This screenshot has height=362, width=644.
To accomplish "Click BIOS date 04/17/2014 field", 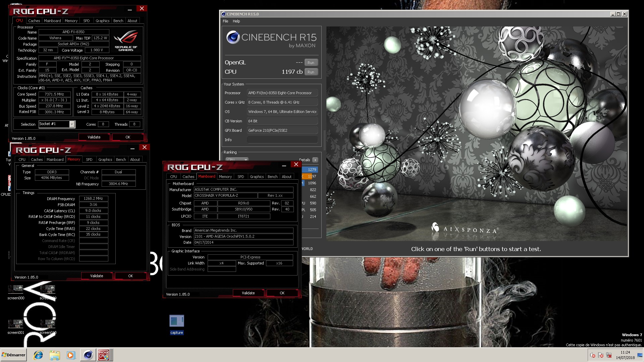I will pyautogui.click(x=244, y=242).
